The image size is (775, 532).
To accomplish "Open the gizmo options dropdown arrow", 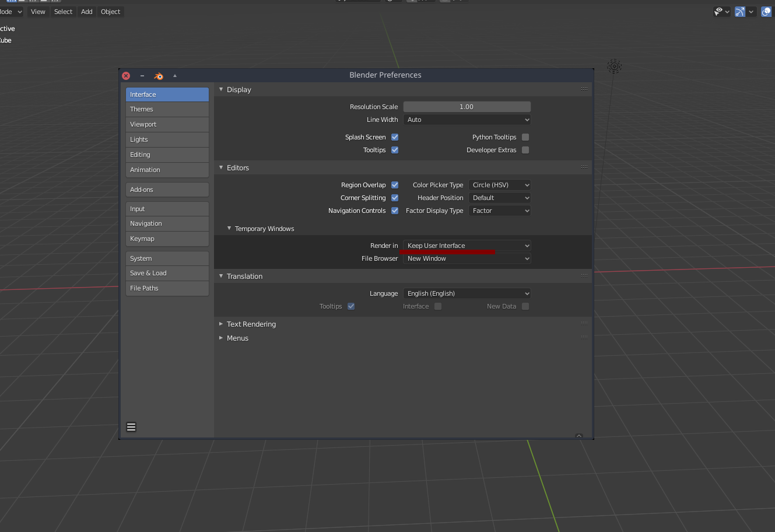I will [752, 12].
